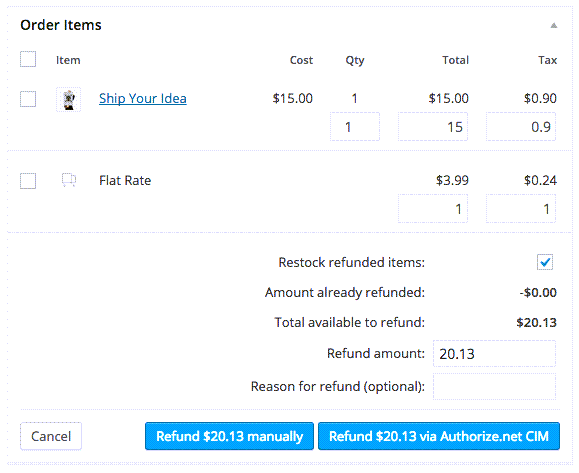
Task: Click the Total column header
Action: point(456,60)
